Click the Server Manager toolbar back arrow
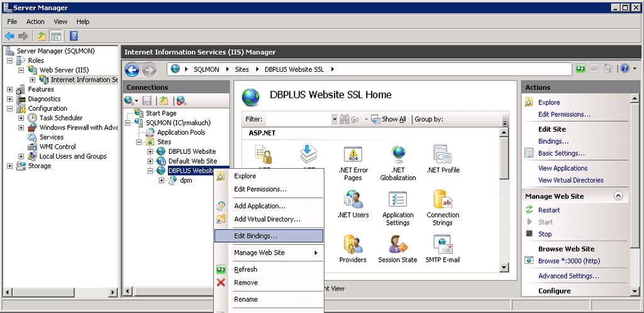This screenshot has height=313, width=644. pyautogui.click(x=9, y=36)
